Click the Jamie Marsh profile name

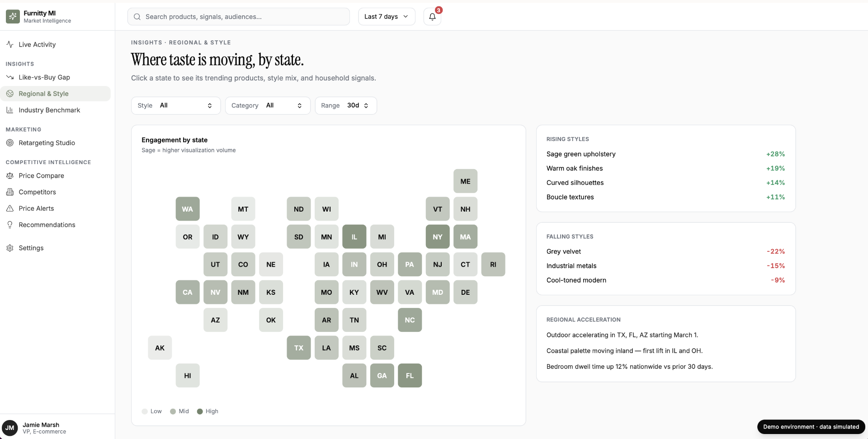coord(41,425)
